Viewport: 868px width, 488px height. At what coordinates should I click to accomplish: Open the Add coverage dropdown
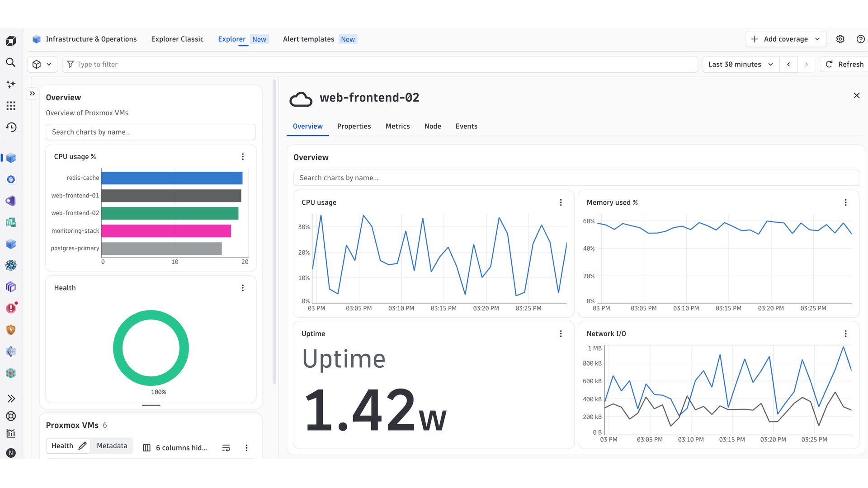pos(786,39)
